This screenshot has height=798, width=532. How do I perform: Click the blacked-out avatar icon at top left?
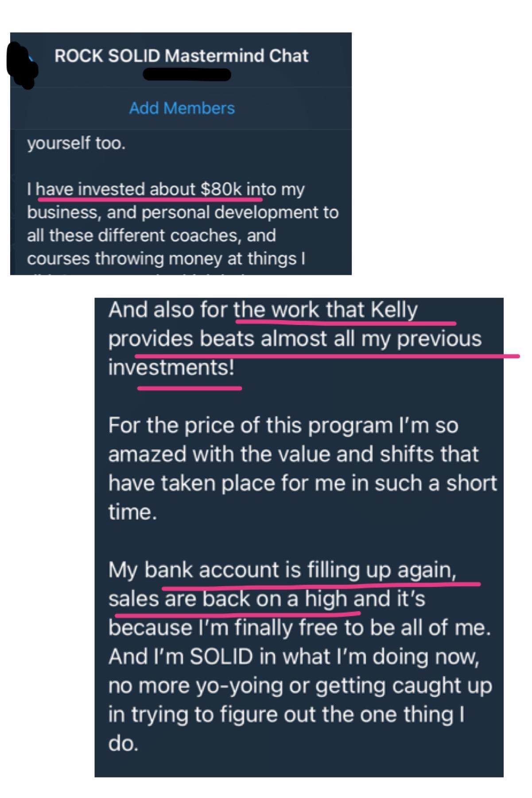(x=21, y=65)
